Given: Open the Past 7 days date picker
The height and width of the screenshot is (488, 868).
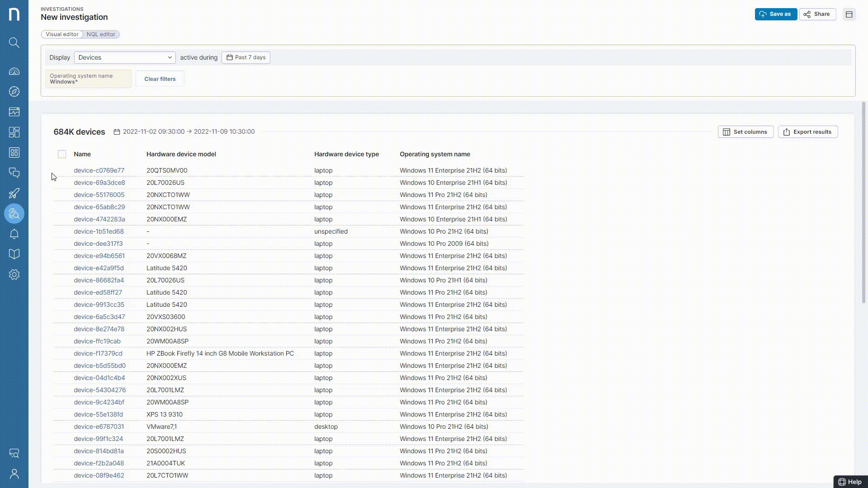Looking at the screenshot, I should pyautogui.click(x=246, y=57).
